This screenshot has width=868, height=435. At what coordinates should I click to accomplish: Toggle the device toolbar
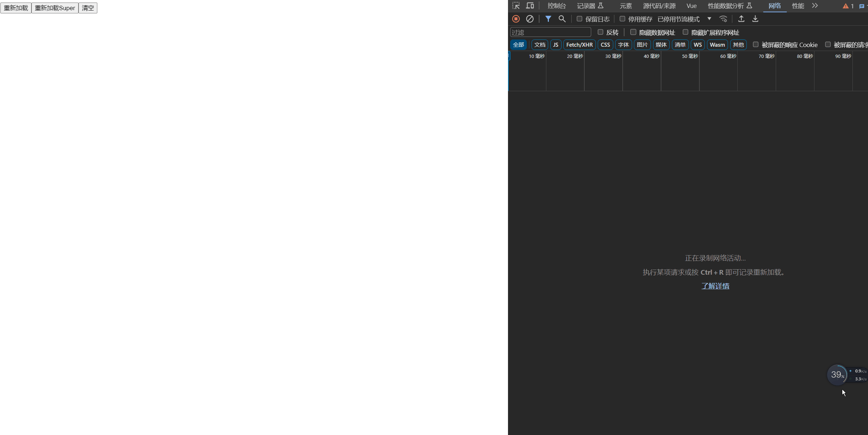(530, 6)
